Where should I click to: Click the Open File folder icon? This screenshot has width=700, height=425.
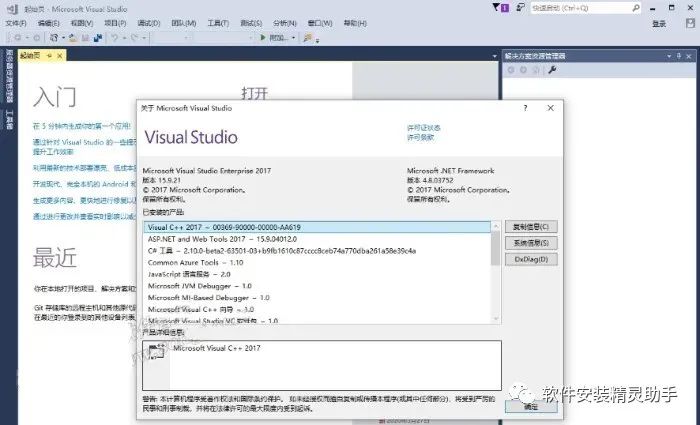[73, 38]
